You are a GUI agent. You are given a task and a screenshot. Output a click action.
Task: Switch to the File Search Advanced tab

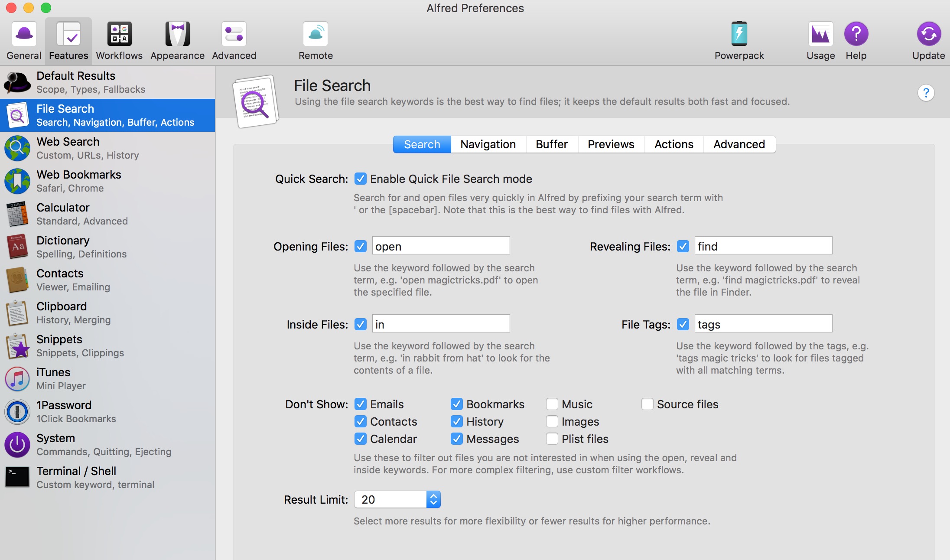click(739, 144)
